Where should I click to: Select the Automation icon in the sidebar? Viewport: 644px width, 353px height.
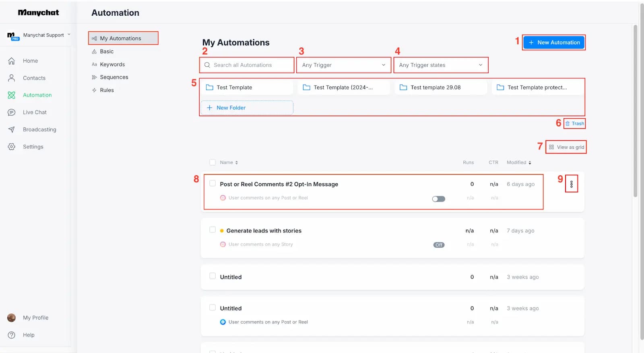(x=12, y=95)
